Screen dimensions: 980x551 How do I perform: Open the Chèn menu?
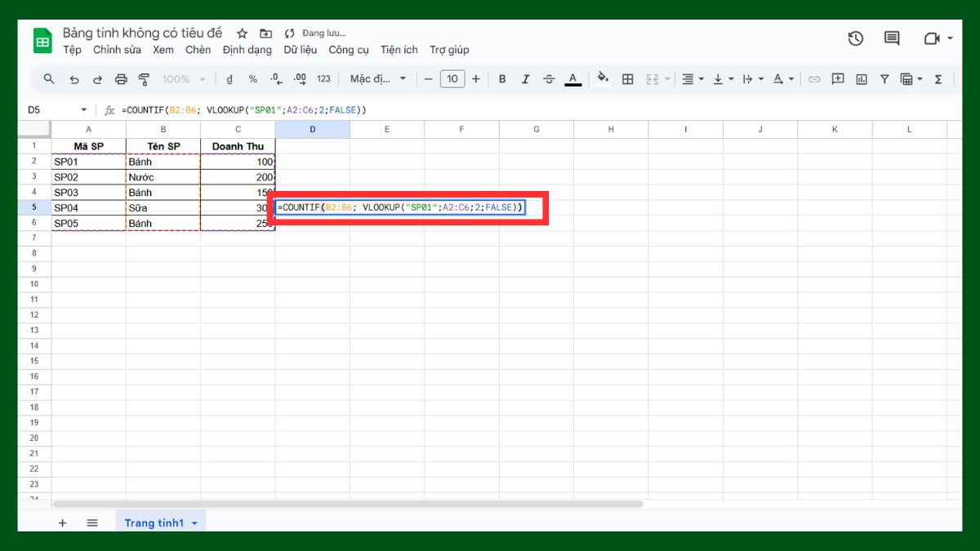click(198, 50)
